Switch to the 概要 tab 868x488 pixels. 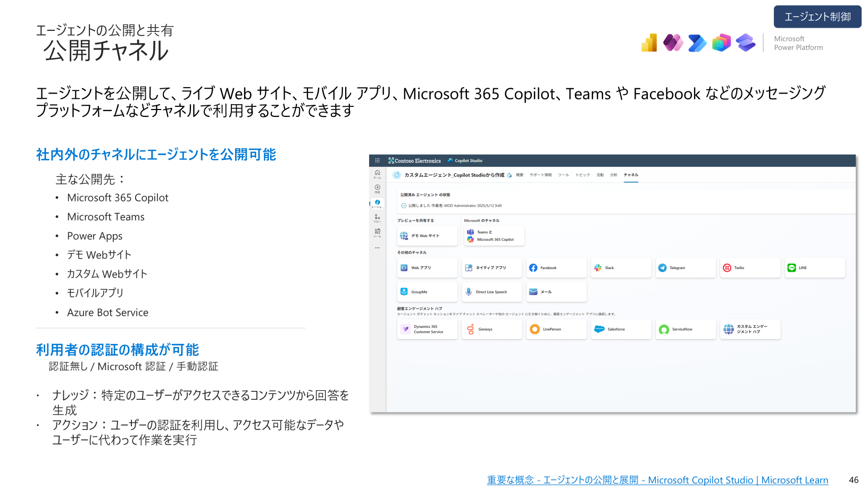520,175
